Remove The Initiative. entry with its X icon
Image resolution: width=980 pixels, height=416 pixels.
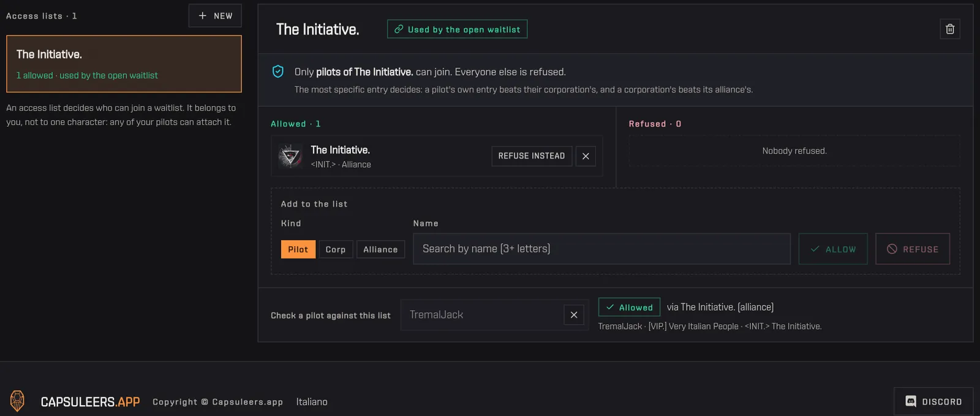click(586, 156)
